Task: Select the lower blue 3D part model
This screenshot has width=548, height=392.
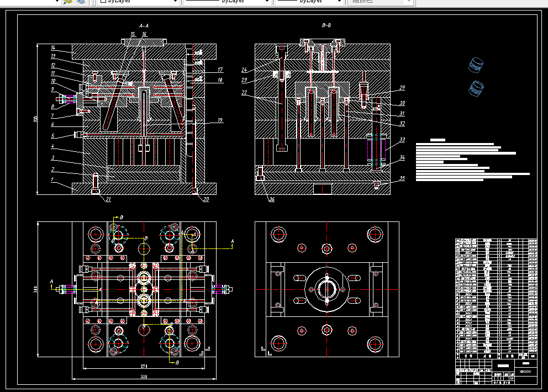Action: (x=476, y=88)
